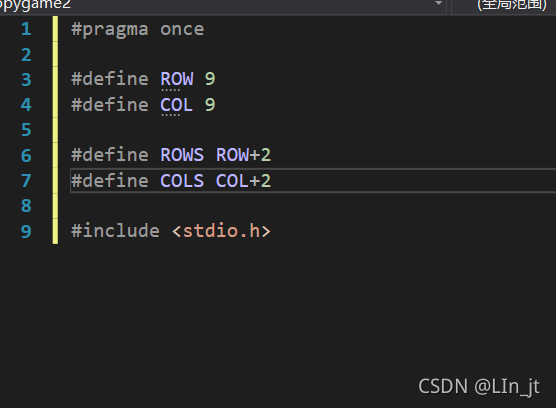The width and height of the screenshot is (556, 408).
Task: Open the global scope (全局范围) combo box
Action: pyautogui.click(x=504, y=6)
